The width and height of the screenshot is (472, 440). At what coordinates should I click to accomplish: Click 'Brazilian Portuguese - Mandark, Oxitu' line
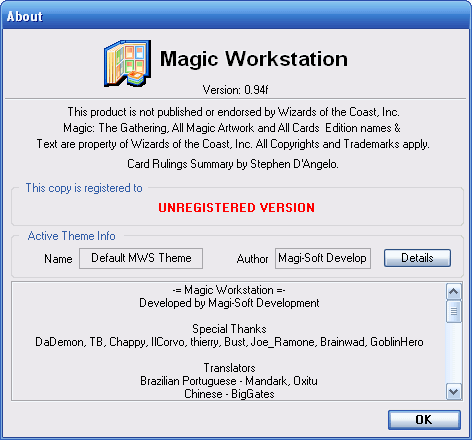229,381
